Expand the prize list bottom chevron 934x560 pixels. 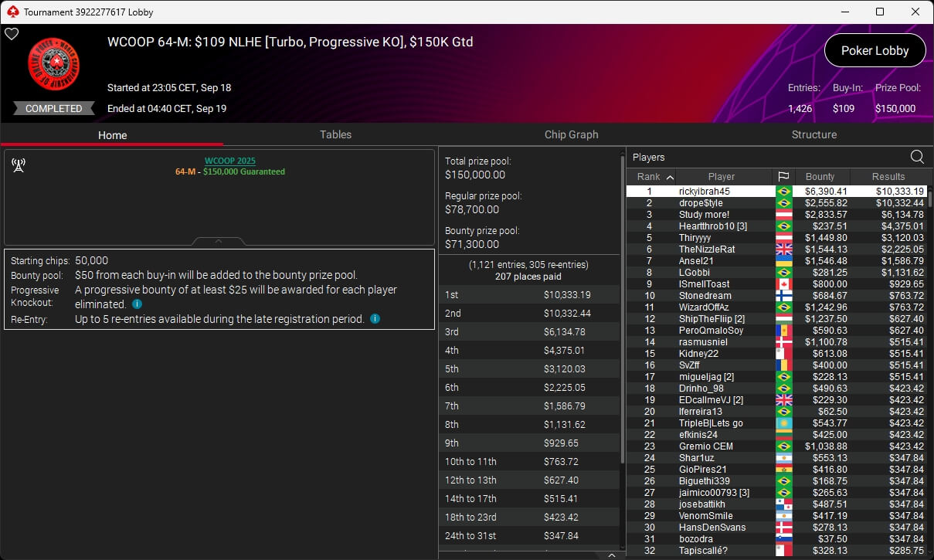(x=611, y=555)
